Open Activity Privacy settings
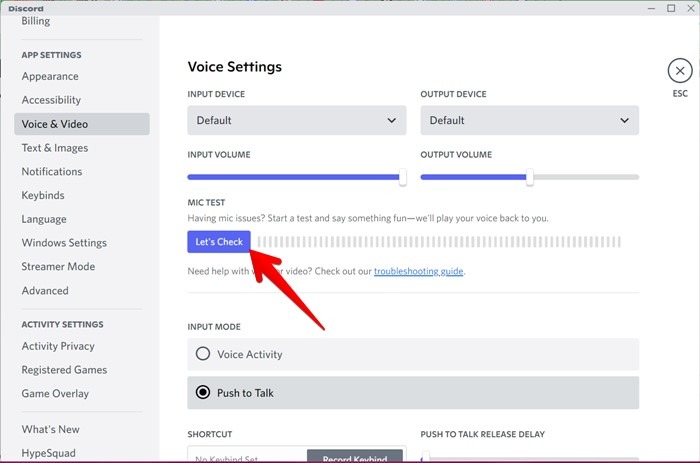This screenshot has width=700, height=463. tap(58, 346)
